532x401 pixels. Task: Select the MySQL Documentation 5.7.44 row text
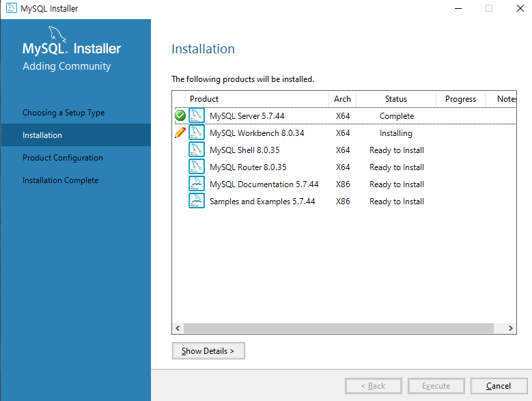264,184
